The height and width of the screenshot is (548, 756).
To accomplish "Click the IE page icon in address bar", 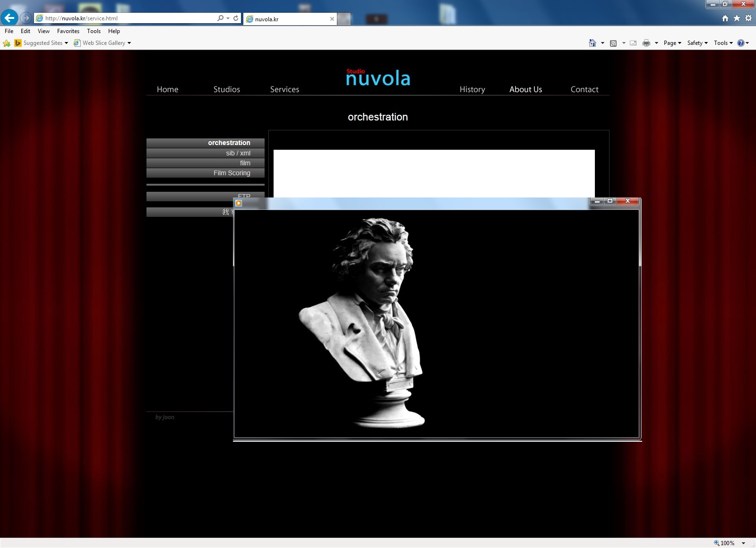I will click(40, 18).
